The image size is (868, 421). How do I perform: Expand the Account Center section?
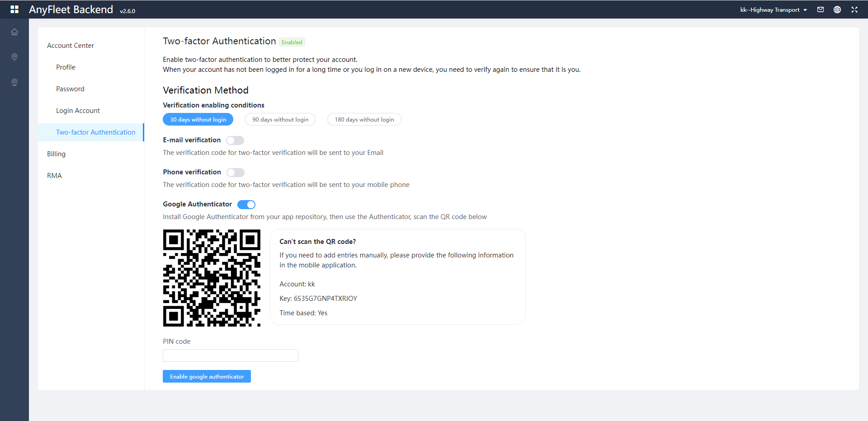pos(71,45)
